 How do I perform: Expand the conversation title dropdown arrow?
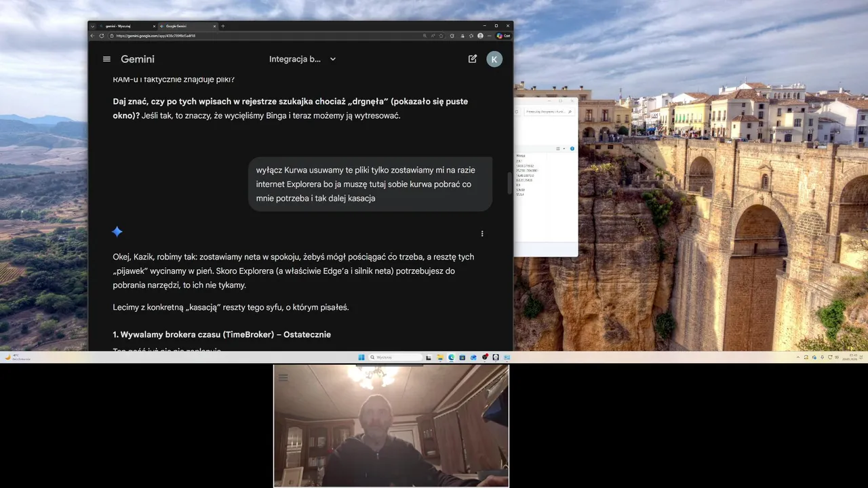pos(333,59)
